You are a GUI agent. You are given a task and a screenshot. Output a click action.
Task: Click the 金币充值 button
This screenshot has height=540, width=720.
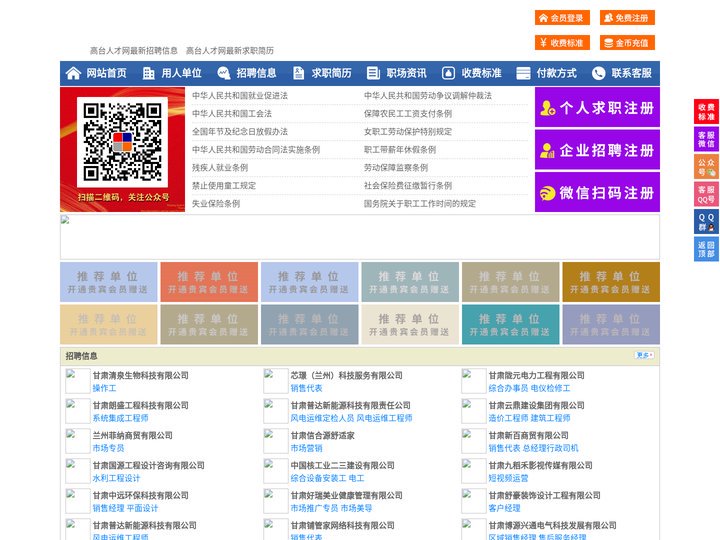tap(627, 43)
